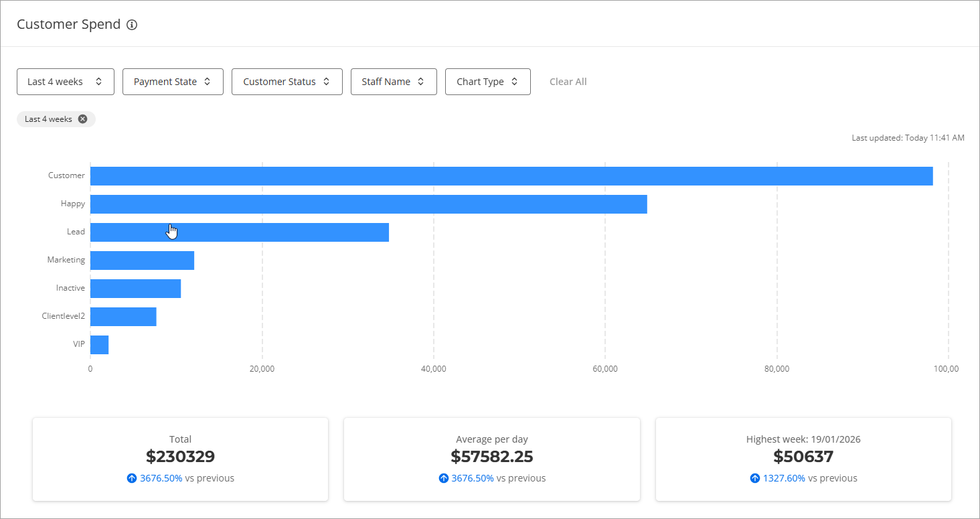Expand the Staff Name filter
The width and height of the screenshot is (980, 519).
[394, 82]
